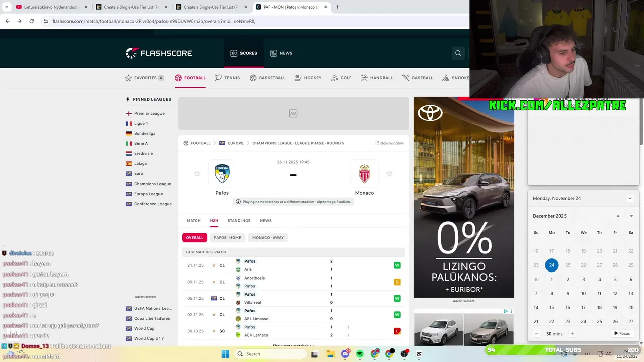
Task: Click the Pafos club crest
Action: pyautogui.click(x=222, y=174)
